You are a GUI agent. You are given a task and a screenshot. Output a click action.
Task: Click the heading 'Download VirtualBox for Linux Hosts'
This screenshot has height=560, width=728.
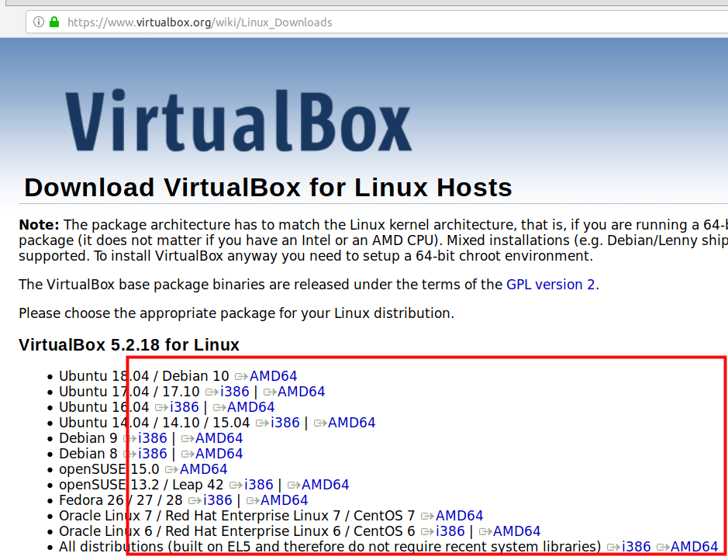[268, 188]
